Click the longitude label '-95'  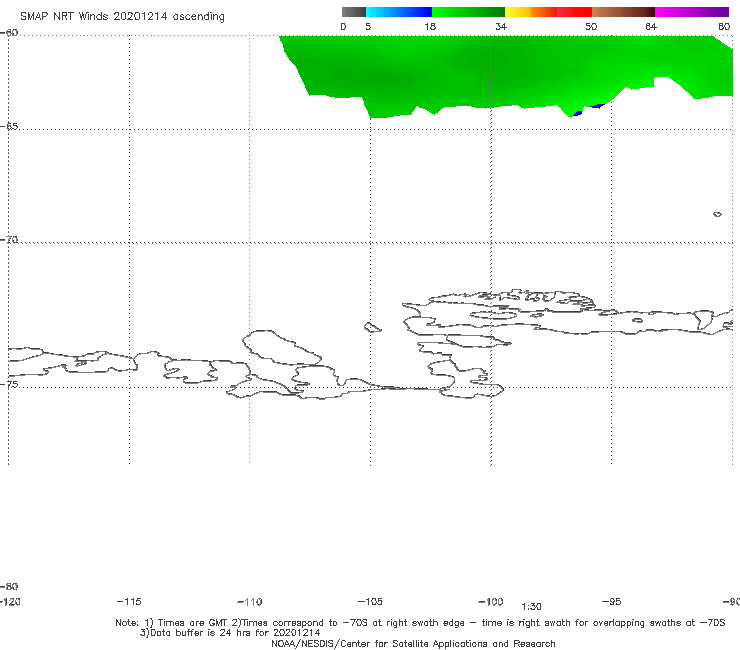pos(611,601)
